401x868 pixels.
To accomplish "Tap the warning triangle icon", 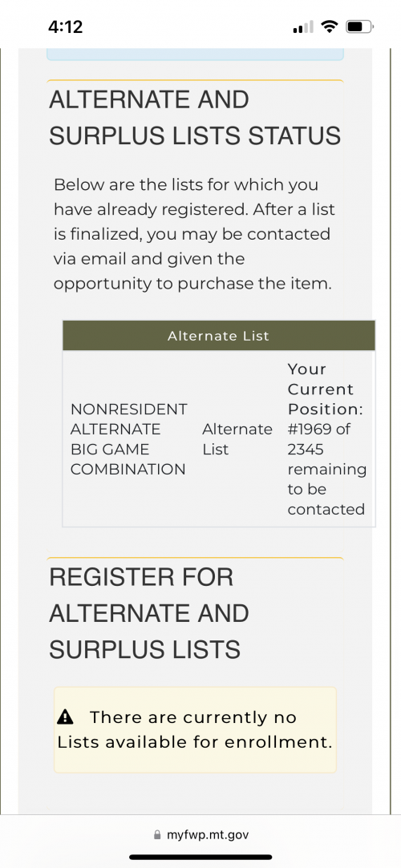I will pos(65,717).
